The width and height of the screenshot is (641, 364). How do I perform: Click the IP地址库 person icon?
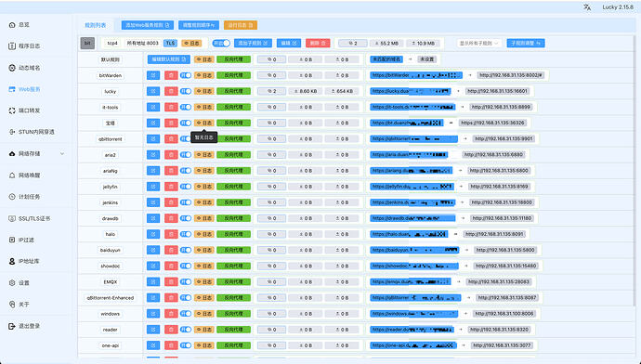coord(12,261)
